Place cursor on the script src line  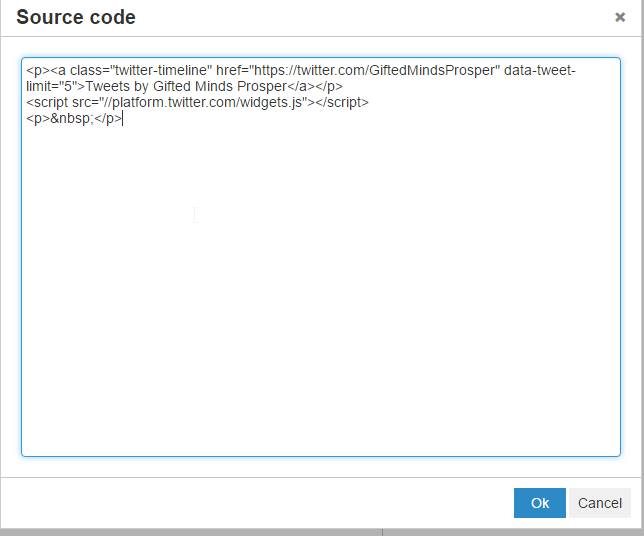point(198,102)
